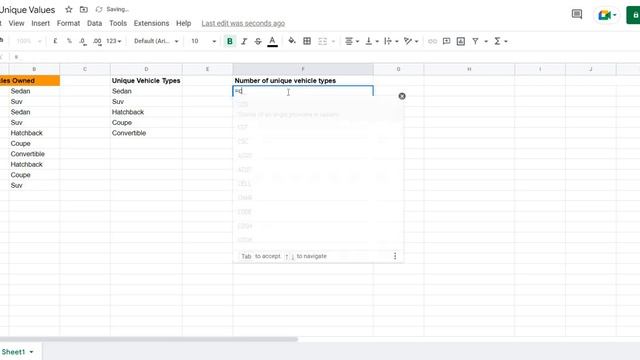
Task: Select 'Convertible' in column D
Action: 146,133
